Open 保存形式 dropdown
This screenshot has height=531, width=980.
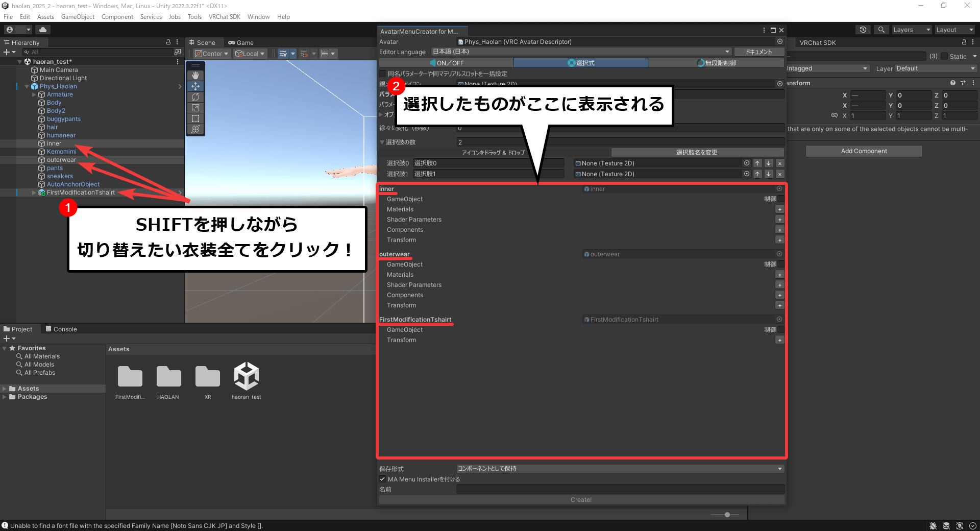click(620, 468)
